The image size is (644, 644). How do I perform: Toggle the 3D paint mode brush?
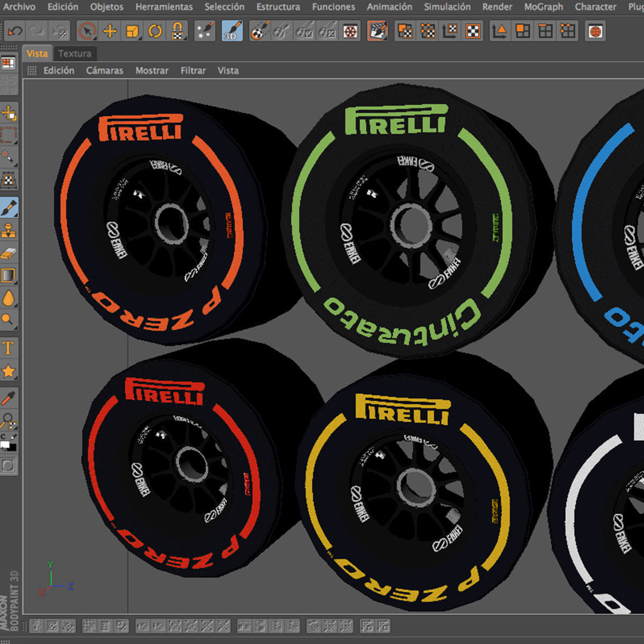(231, 32)
